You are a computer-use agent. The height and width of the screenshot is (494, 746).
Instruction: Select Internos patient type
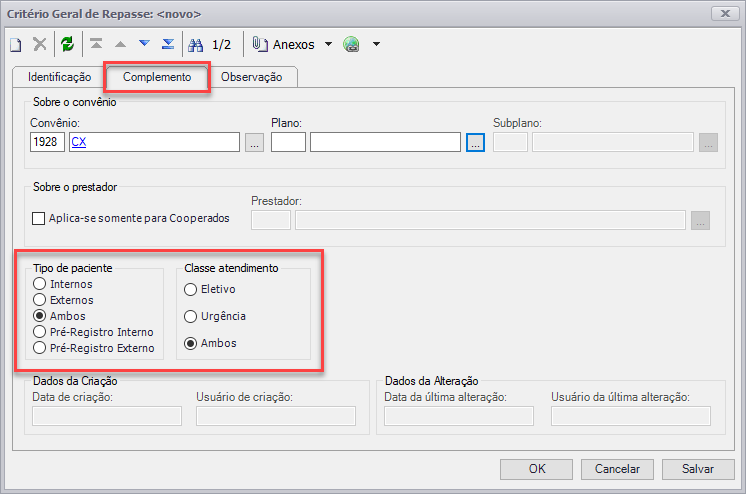[39, 284]
